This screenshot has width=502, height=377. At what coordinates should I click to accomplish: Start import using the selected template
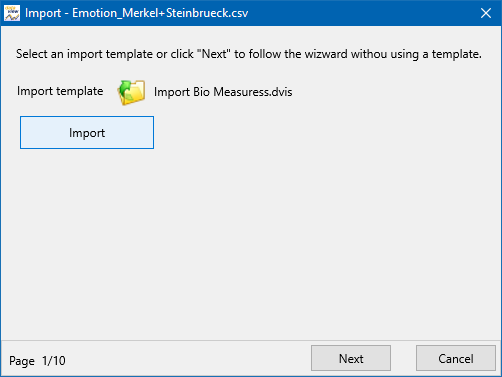tap(87, 132)
